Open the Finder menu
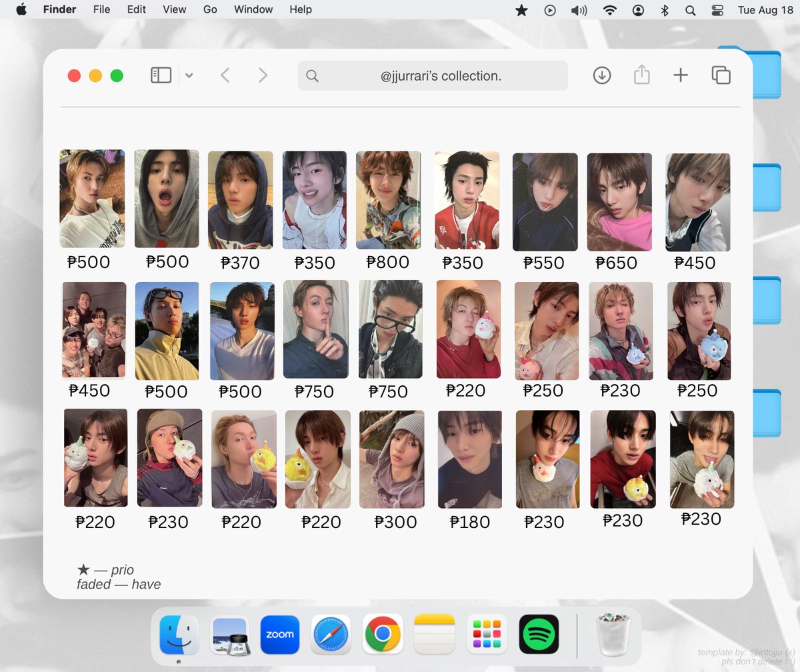This screenshot has width=800, height=672. pos(59,9)
